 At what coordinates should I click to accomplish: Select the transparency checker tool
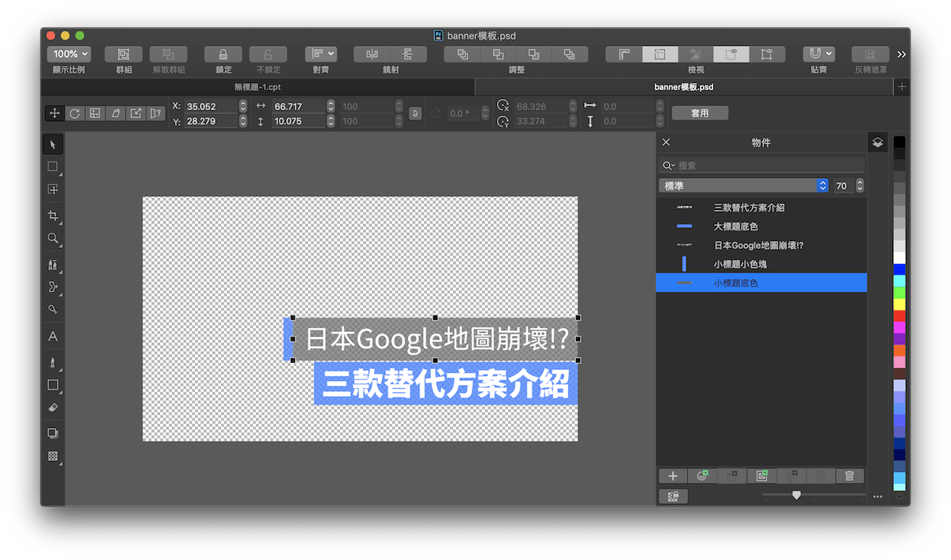pos(53,456)
